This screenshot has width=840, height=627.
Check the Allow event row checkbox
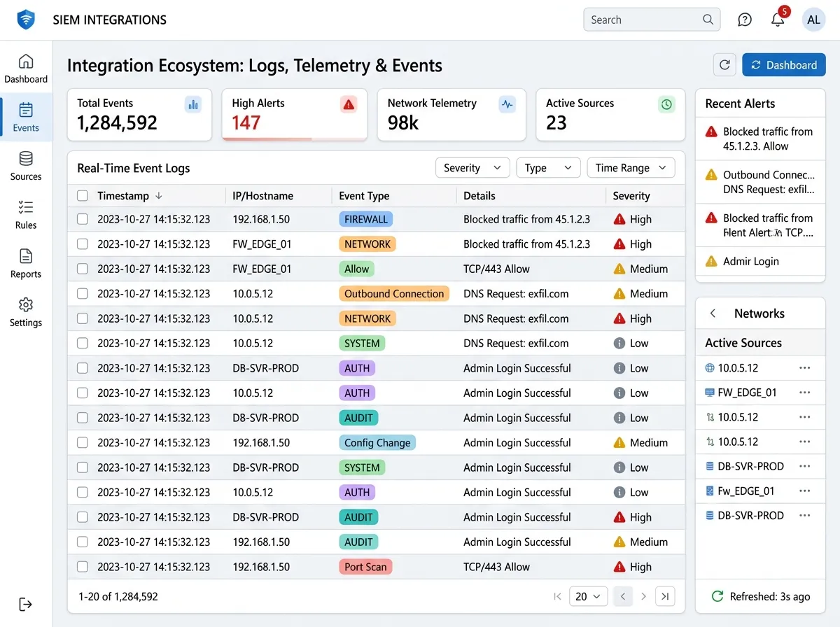point(83,269)
